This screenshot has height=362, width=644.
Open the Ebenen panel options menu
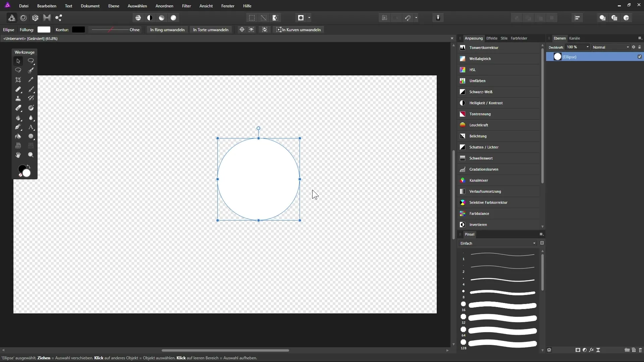pyautogui.click(x=640, y=38)
